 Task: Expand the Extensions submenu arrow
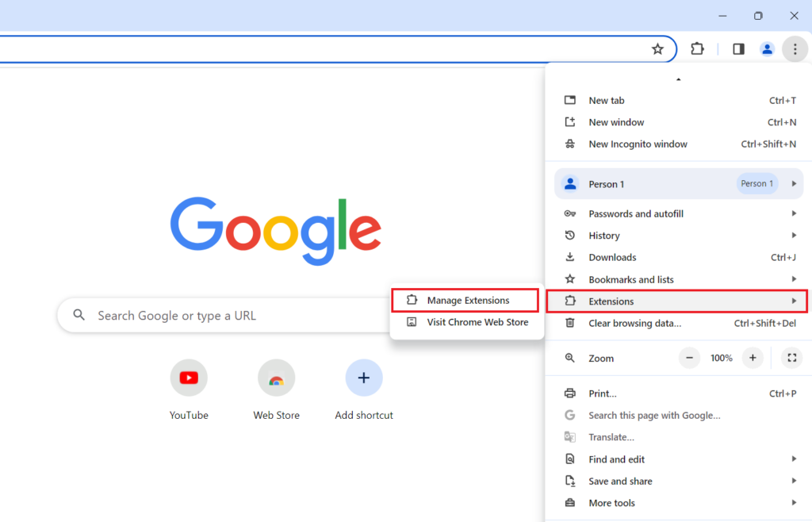[x=794, y=301]
